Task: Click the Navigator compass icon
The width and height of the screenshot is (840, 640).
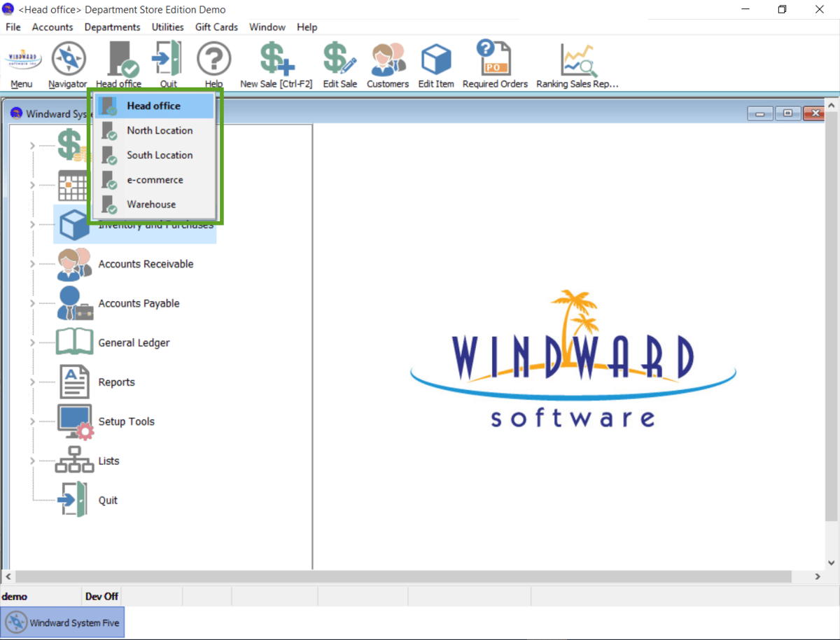Action: 68,60
